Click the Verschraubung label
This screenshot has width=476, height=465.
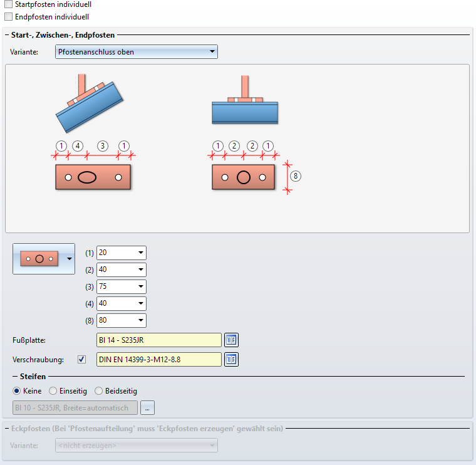click(38, 360)
